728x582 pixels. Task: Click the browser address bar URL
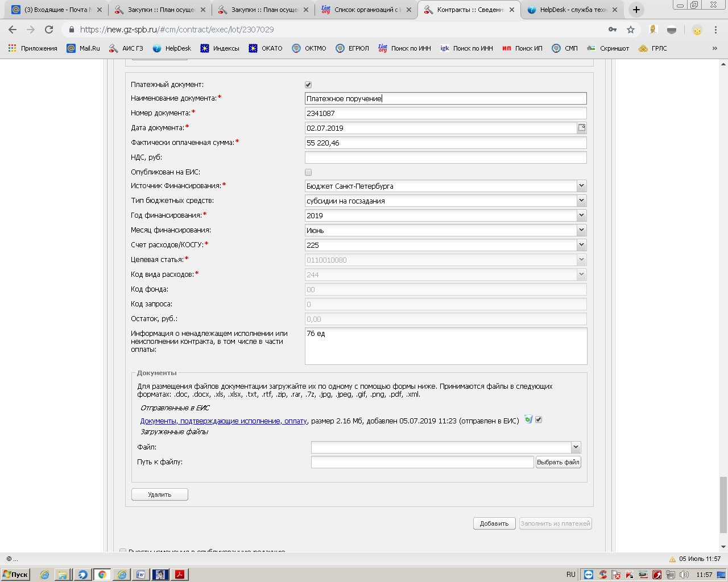(x=177, y=30)
